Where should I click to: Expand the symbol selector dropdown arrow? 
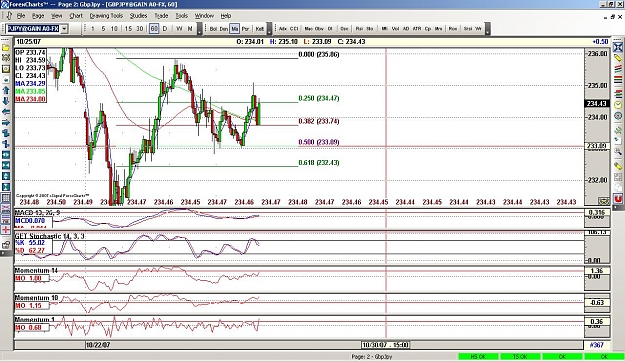pyautogui.click(x=64, y=29)
